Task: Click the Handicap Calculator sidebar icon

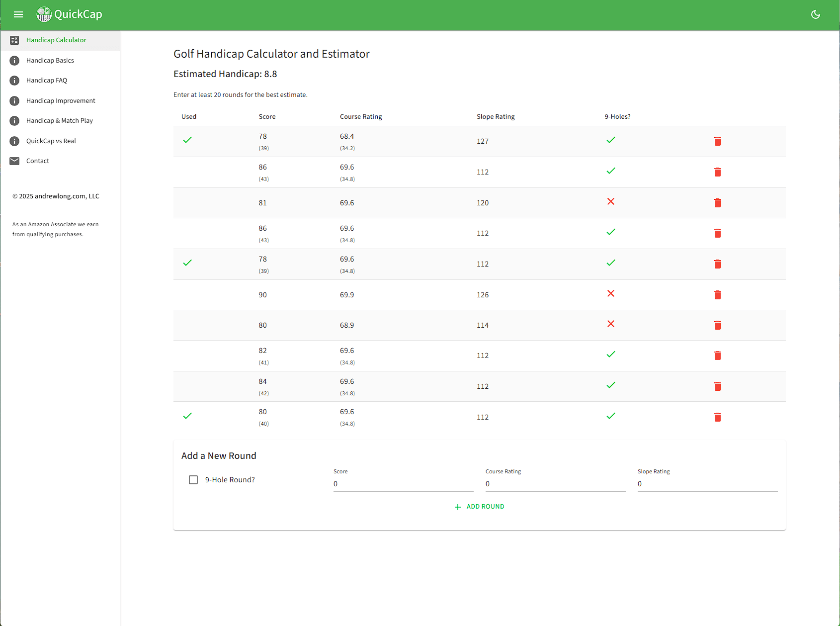Action: click(14, 40)
